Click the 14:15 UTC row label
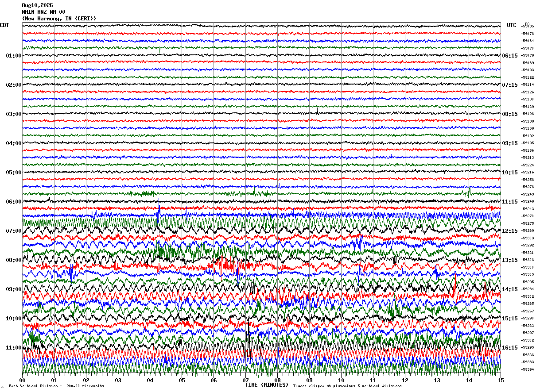Viewport: 536px width, 392px height. tap(510, 289)
